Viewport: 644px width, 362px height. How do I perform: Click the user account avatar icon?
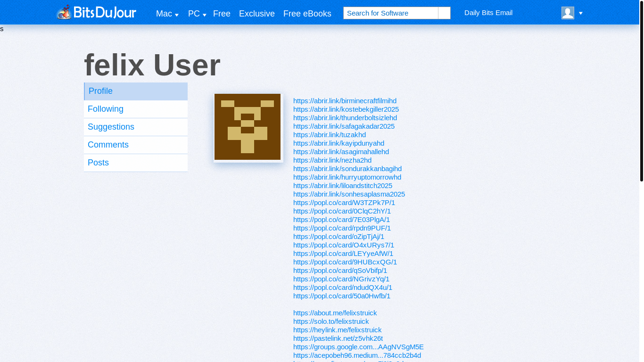[x=568, y=13]
